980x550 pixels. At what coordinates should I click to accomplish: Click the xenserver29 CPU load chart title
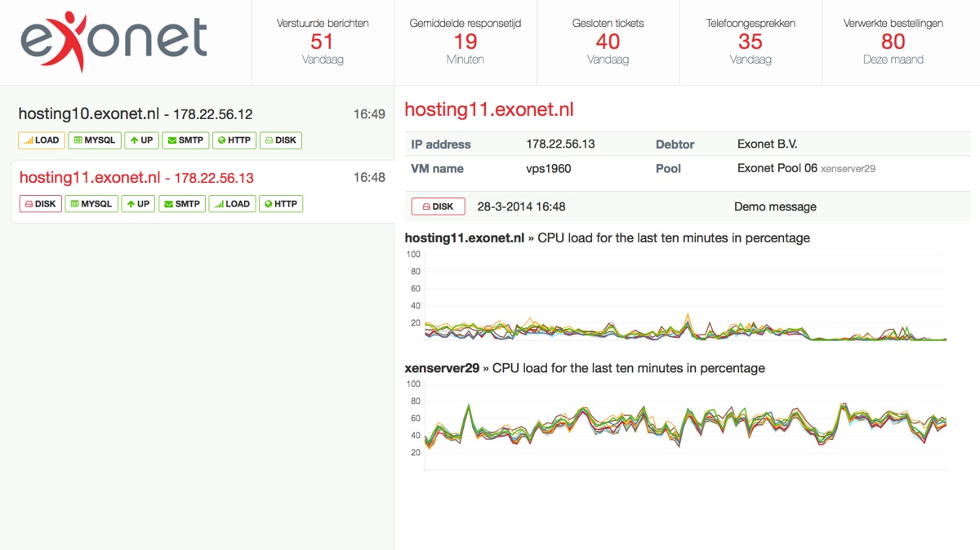point(585,368)
